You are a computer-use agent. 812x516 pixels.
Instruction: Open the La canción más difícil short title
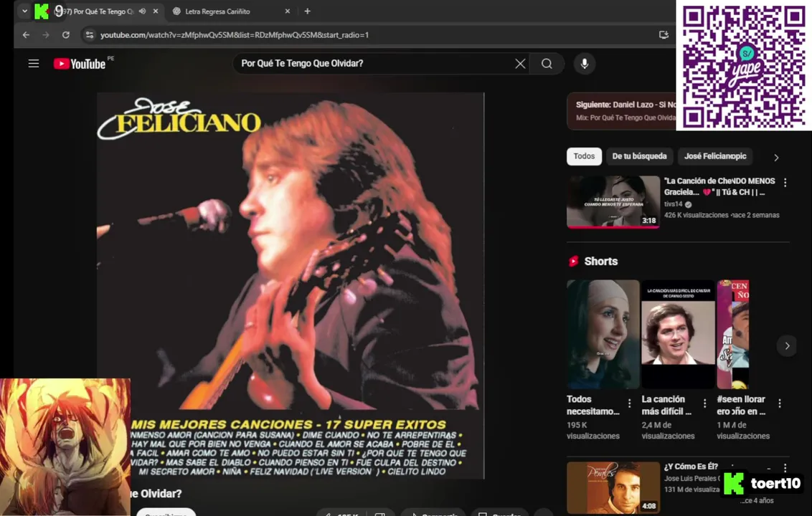pyautogui.click(x=666, y=405)
